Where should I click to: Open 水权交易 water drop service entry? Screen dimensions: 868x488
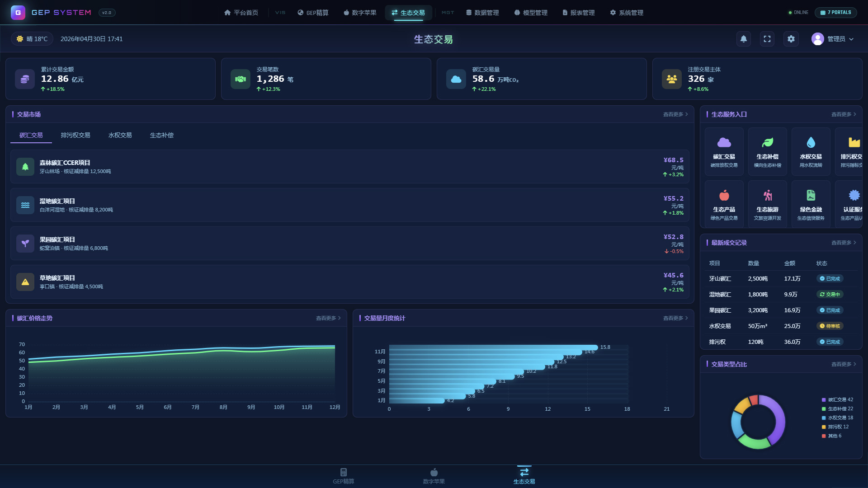pos(811,152)
